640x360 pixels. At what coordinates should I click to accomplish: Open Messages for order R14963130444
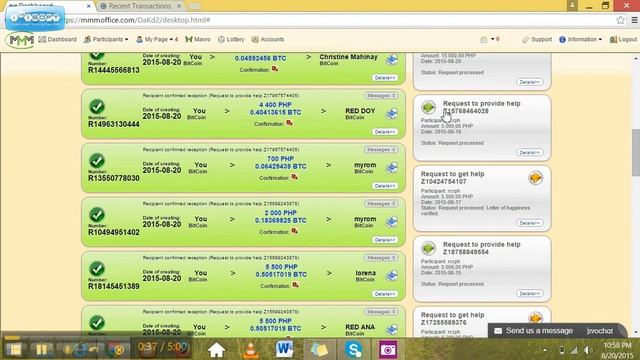[x=381, y=96]
